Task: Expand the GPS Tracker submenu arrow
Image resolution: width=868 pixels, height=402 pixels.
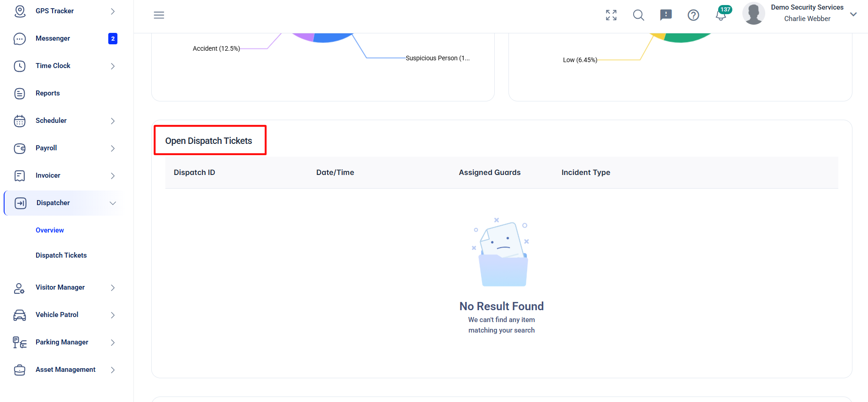Action: click(x=113, y=11)
